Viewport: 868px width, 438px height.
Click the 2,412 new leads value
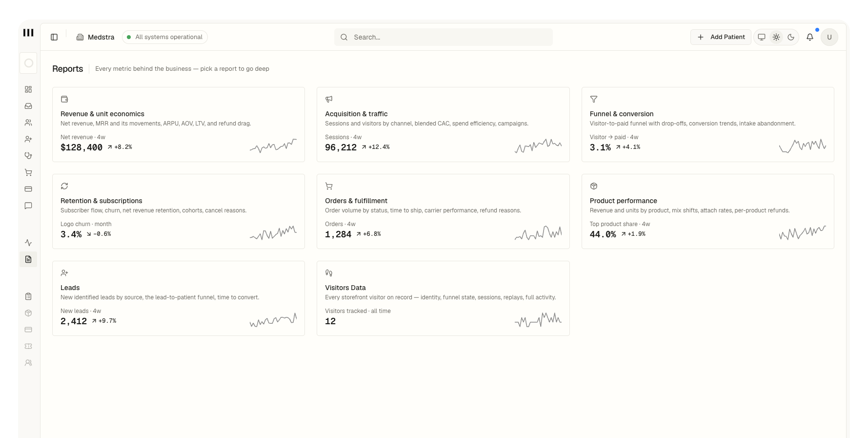(74, 321)
